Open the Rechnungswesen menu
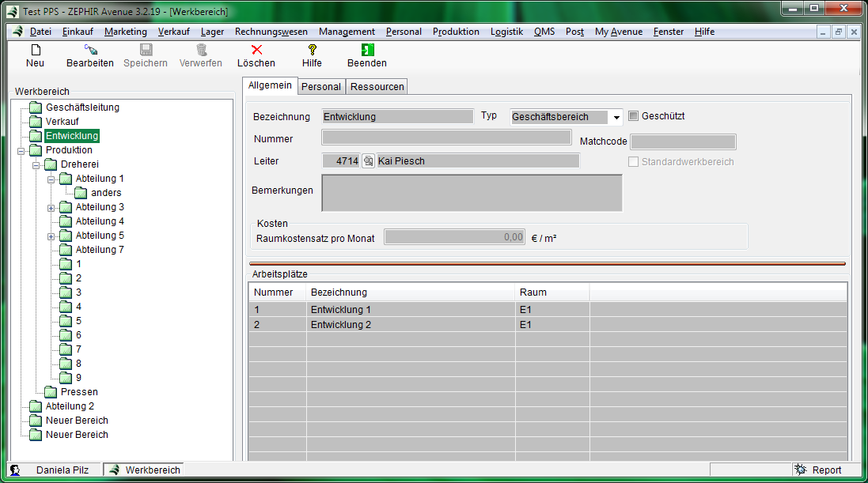This screenshot has height=483, width=868. [271, 32]
